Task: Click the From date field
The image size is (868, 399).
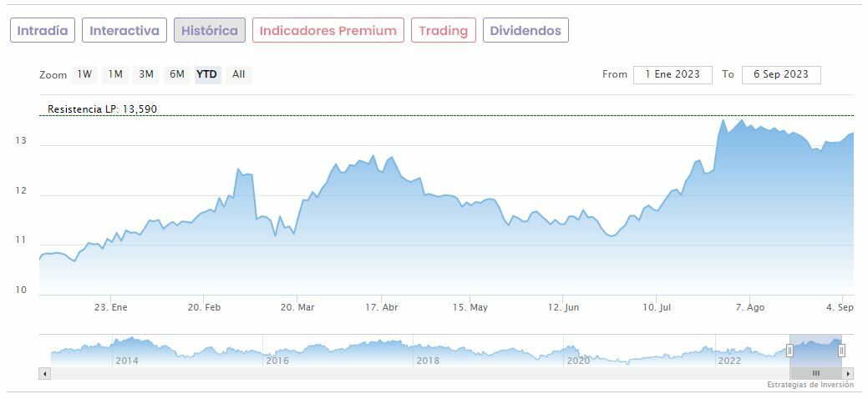Action: (673, 74)
